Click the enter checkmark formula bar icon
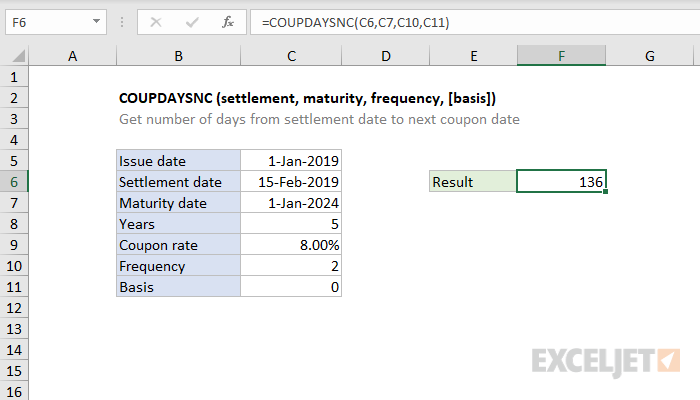This screenshot has width=700, height=400. (x=192, y=22)
